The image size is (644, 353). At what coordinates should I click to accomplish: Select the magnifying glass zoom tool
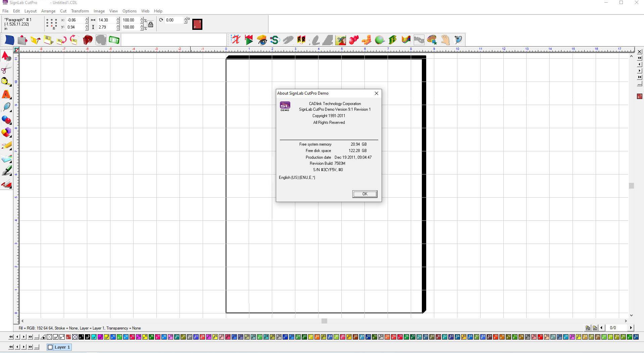tap(6, 107)
